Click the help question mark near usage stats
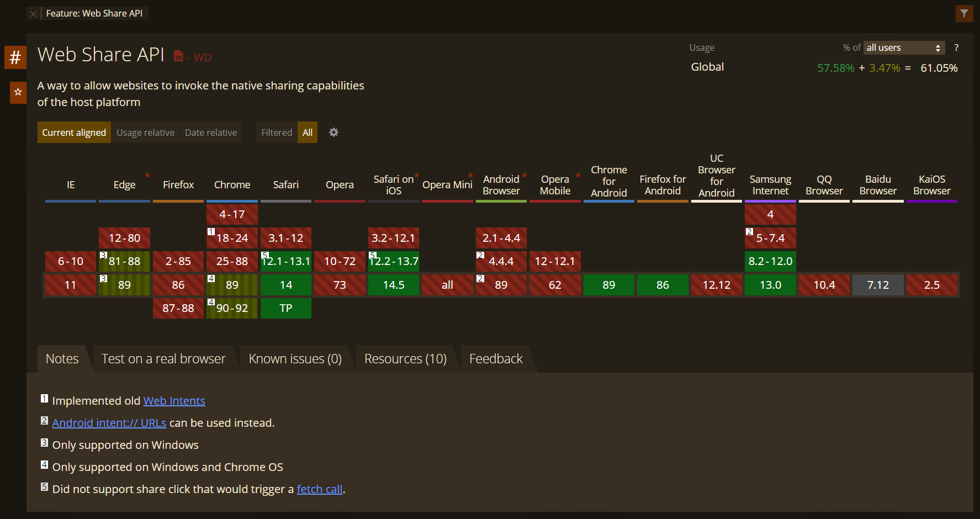This screenshot has height=519, width=980. pos(957,47)
